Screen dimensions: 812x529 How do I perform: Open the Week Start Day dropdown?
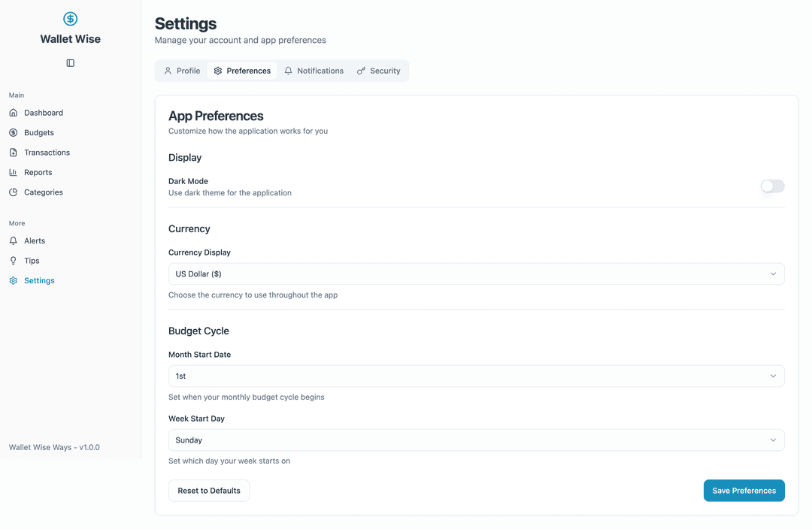pos(477,440)
